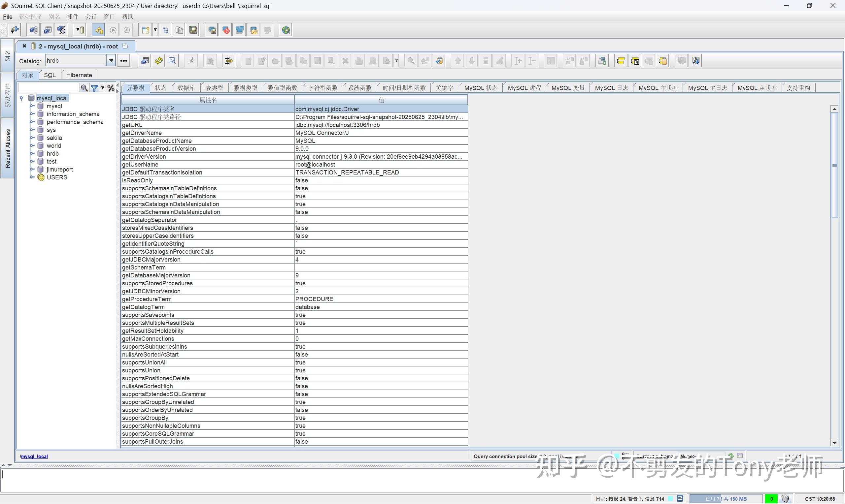Click the trash icon in the status bar

pos(786,498)
